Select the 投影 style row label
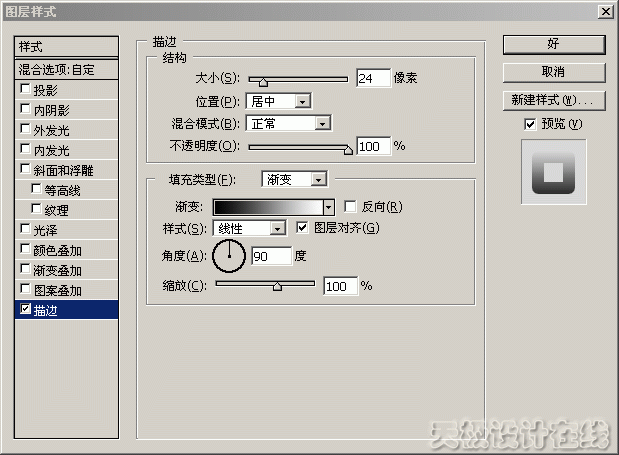This screenshot has width=619, height=455. [x=45, y=90]
